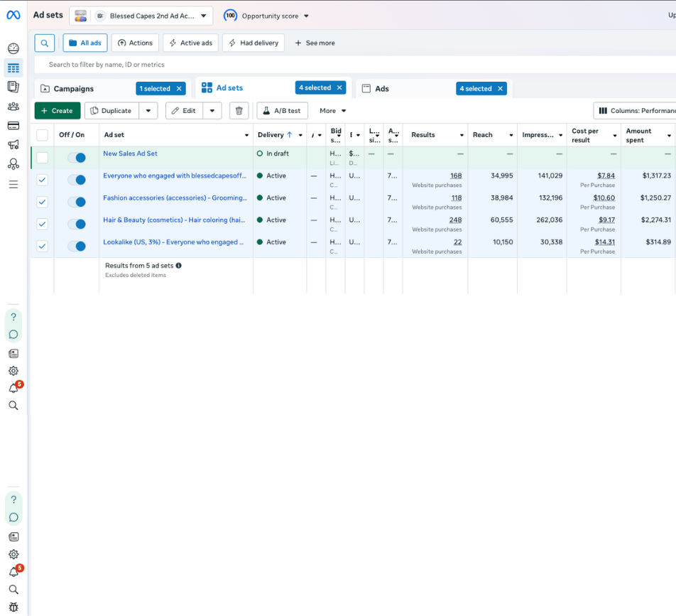Open Advertising settings megaphone icon
Image resolution: width=676 pixels, height=616 pixels.
pyautogui.click(x=13, y=144)
